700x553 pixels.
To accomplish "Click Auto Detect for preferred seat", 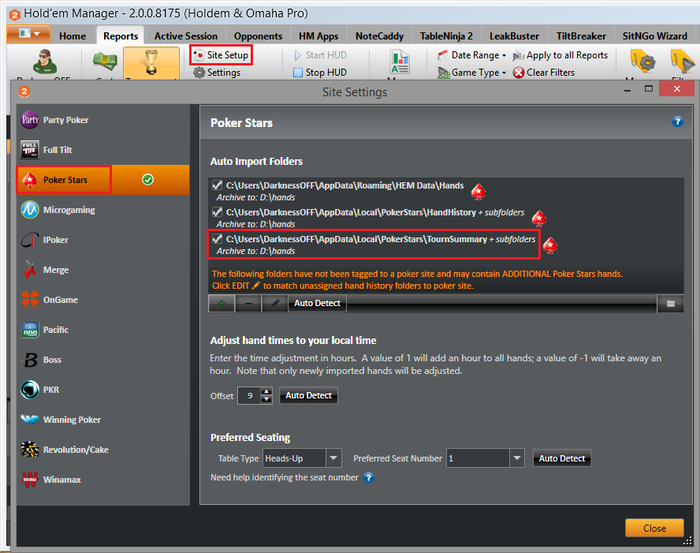I will (x=562, y=458).
